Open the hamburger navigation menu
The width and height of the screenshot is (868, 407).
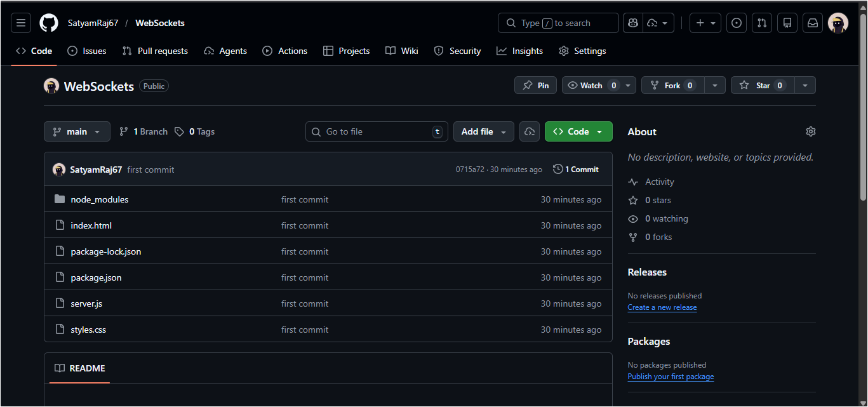click(x=21, y=23)
